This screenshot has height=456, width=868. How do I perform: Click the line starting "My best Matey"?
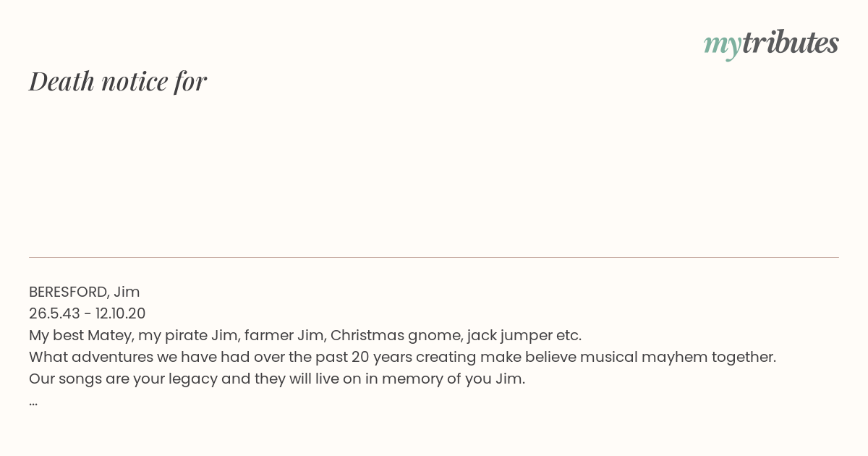[305, 336]
